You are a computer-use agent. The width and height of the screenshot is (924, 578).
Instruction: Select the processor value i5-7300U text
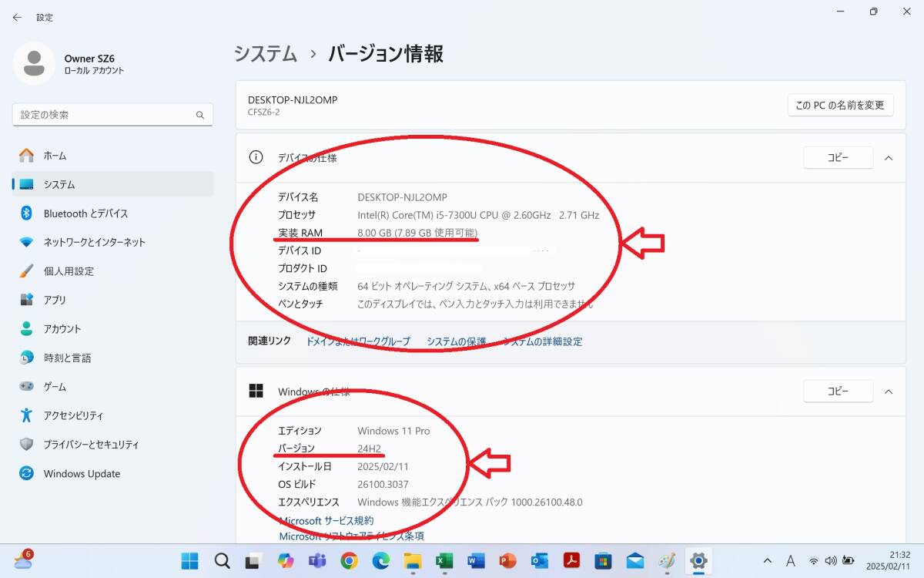pyautogui.click(x=478, y=215)
